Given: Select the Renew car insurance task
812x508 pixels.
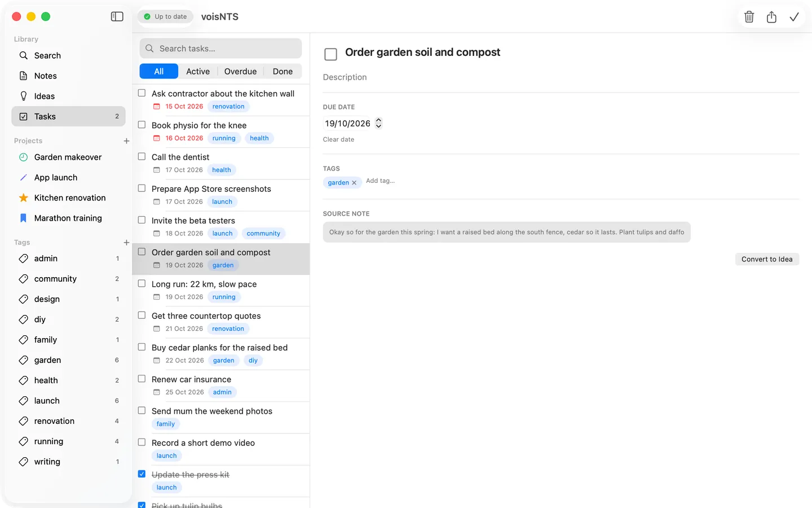Looking at the screenshot, I should [221, 386].
